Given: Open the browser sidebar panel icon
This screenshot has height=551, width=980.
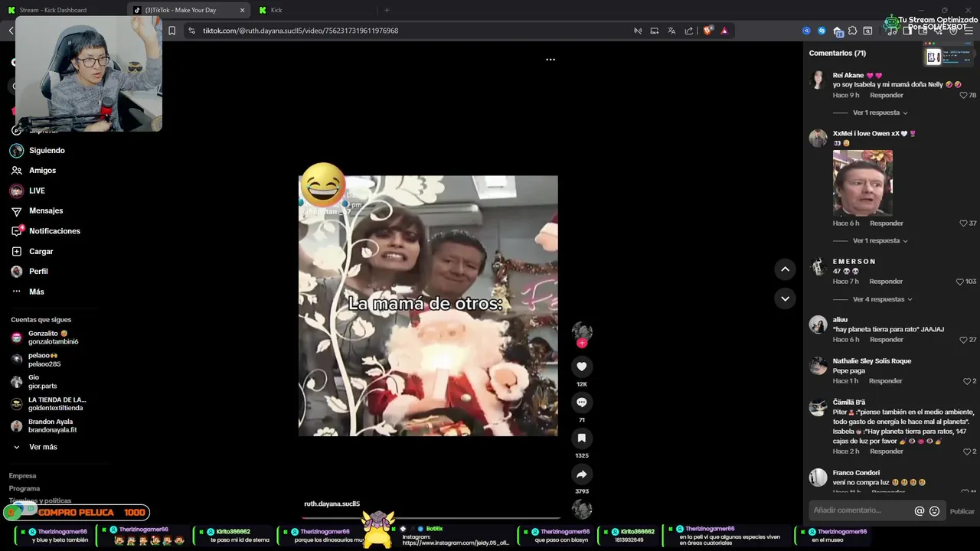Looking at the screenshot, I should pos(907,31).
